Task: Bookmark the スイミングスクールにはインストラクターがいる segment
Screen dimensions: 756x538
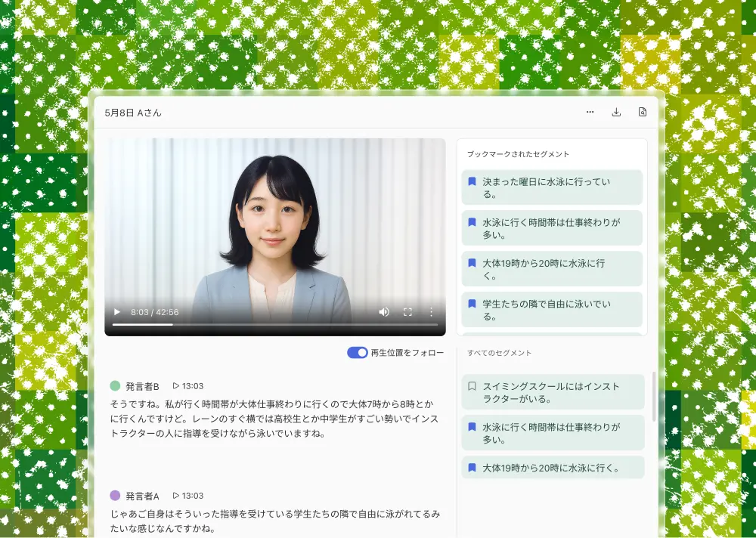Action: (x=472, y=386)
